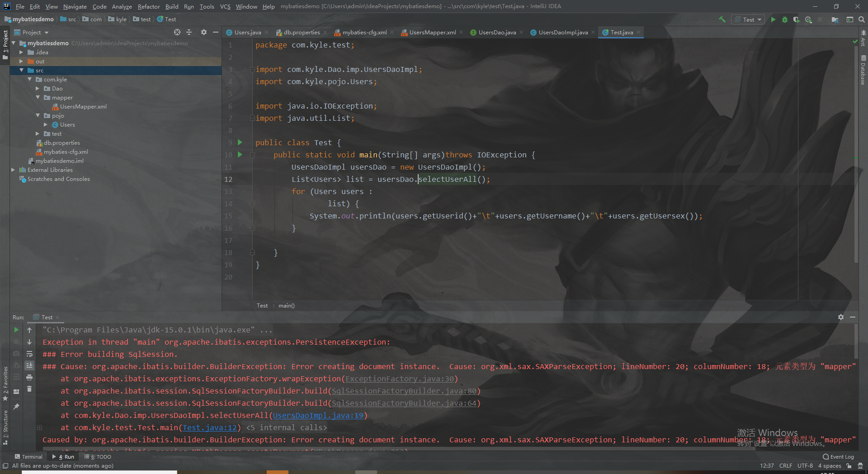Click the run gutter icon beside main method
Viewport: 868px width, 474px height.
240,155
